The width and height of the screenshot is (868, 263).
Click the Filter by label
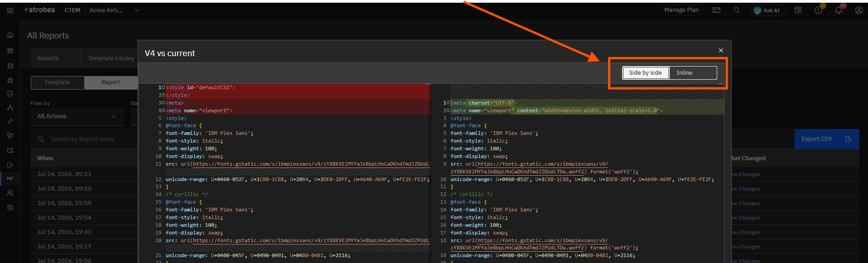click(x=40, y=103)
